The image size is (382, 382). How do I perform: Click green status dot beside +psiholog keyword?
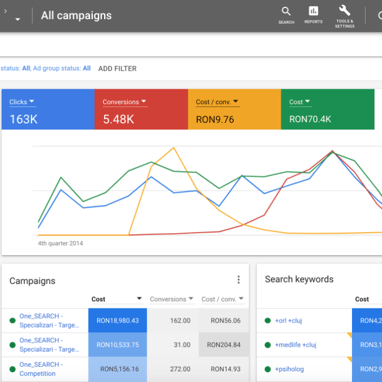coord(267,369)
